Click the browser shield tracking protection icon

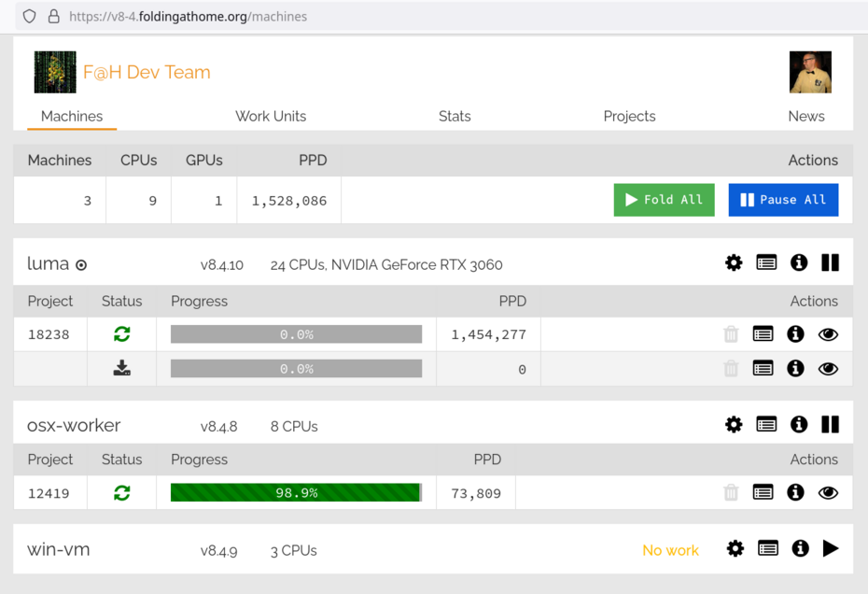click(x=29, y=17)
